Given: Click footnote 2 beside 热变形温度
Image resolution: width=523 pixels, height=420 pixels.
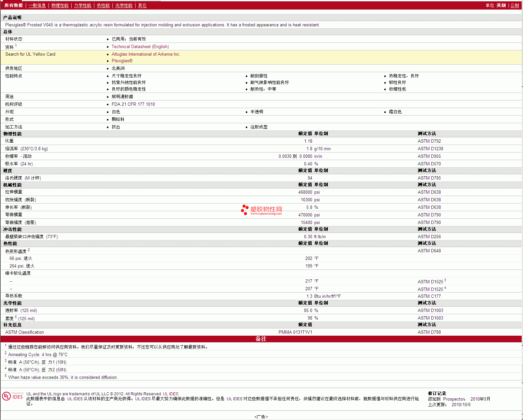Looking at the screenshot, I should (x=29, y=250).
